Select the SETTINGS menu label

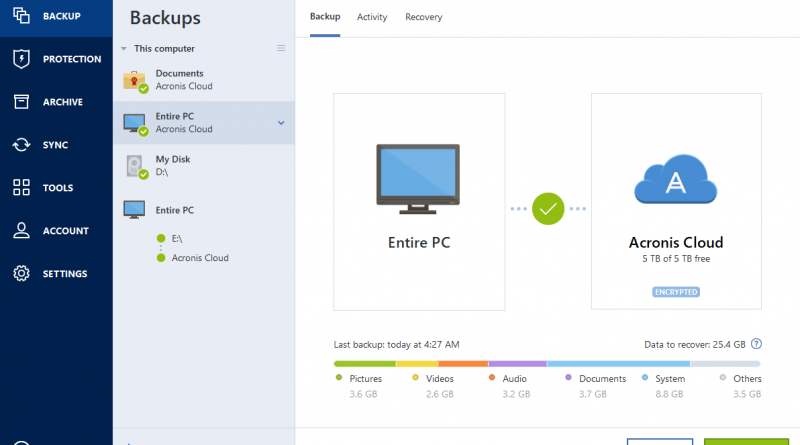(x=65, y=274)
